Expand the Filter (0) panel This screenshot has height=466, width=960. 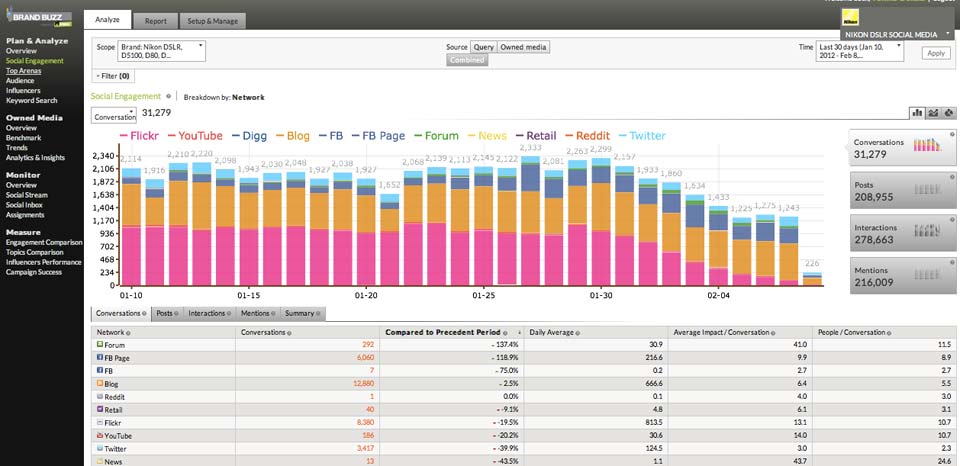click(x=113, y=77)
